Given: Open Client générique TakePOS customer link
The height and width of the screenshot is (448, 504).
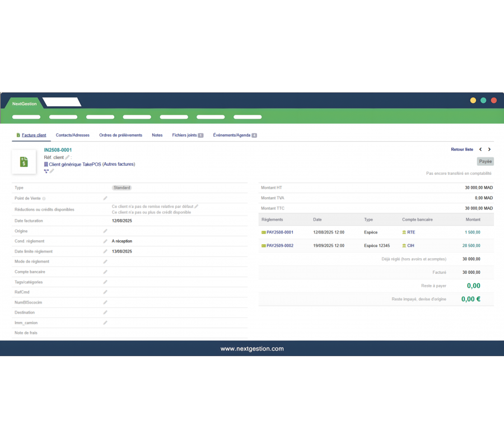Looking at the screenshot, I should [92, 164].
